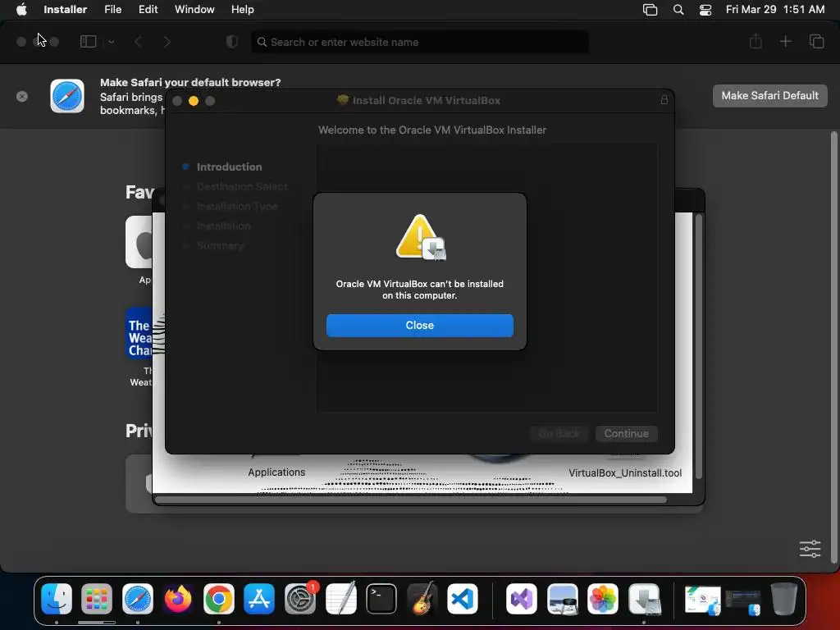Open the Window menu

click(x=194, y=9)
